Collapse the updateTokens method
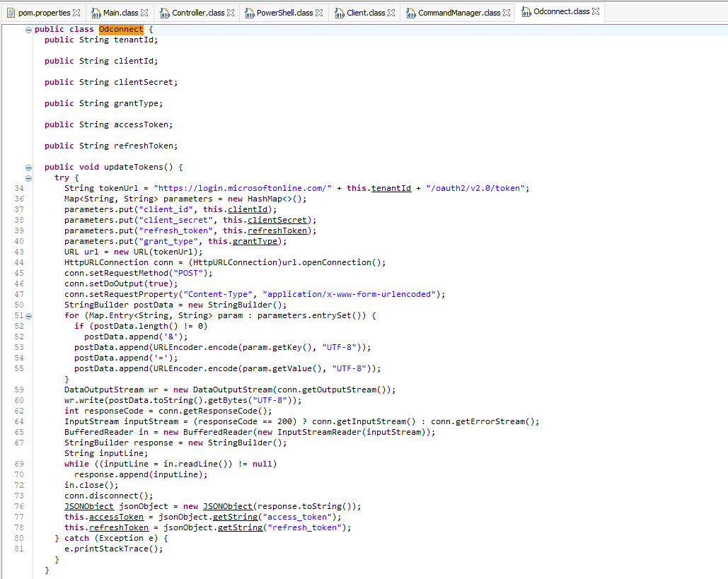The image size is (728, 579). 28,168
